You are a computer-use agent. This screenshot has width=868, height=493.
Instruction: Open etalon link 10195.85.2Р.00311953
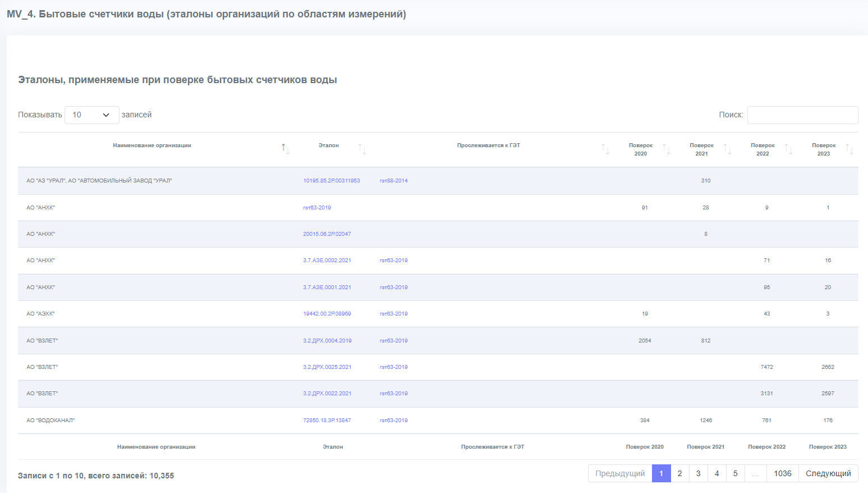[332, 181]
